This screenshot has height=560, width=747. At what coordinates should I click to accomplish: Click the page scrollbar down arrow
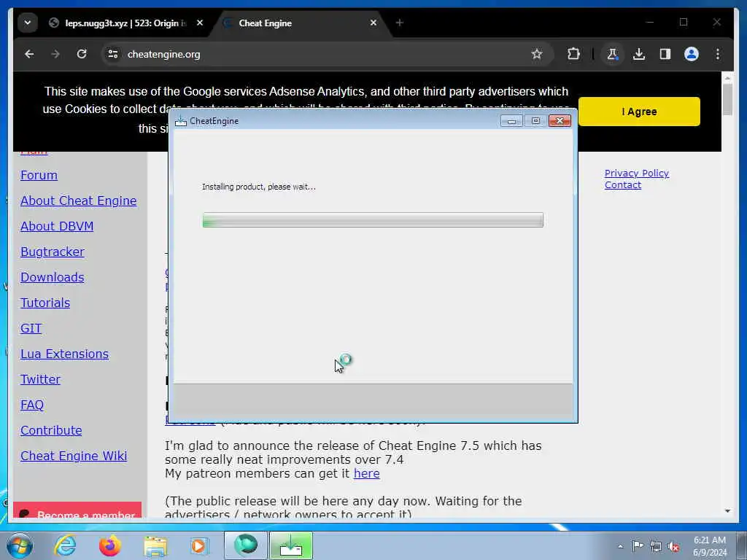tap(727, 511)
